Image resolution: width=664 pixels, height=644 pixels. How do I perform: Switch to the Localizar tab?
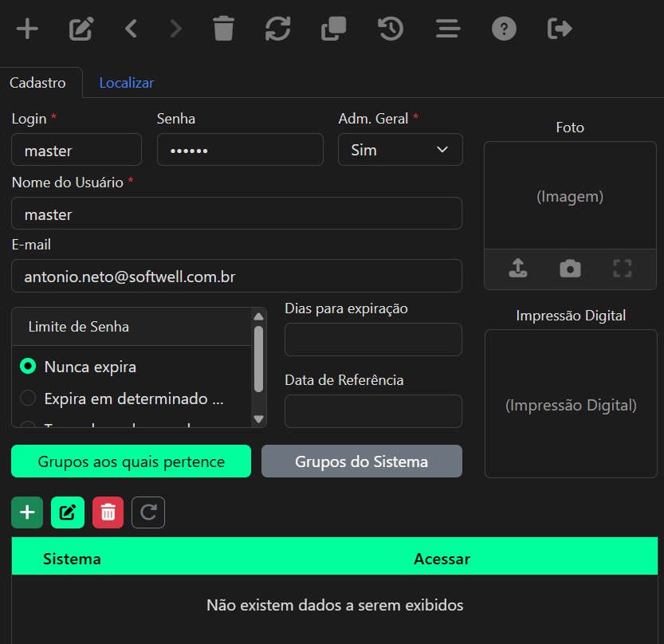126,83
